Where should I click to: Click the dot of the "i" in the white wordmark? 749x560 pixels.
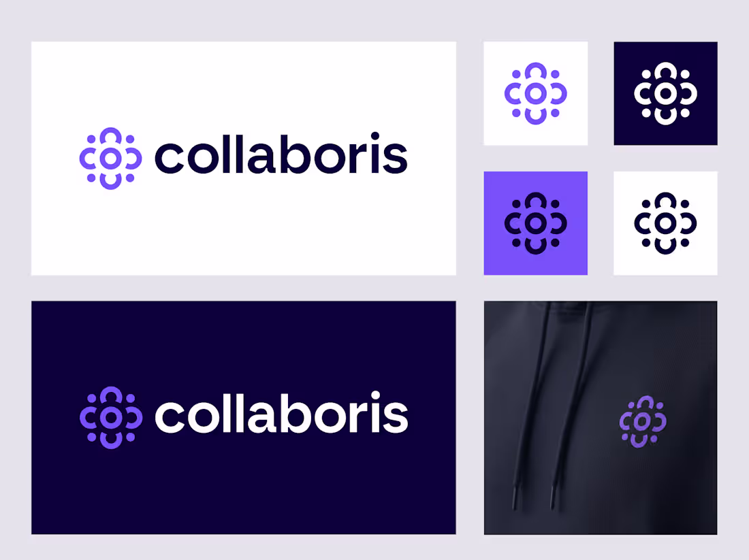375,395
